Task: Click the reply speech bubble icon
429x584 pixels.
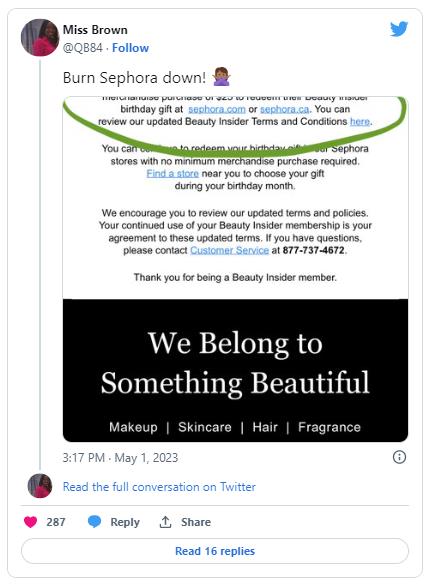Action: [x=94, y=521]
